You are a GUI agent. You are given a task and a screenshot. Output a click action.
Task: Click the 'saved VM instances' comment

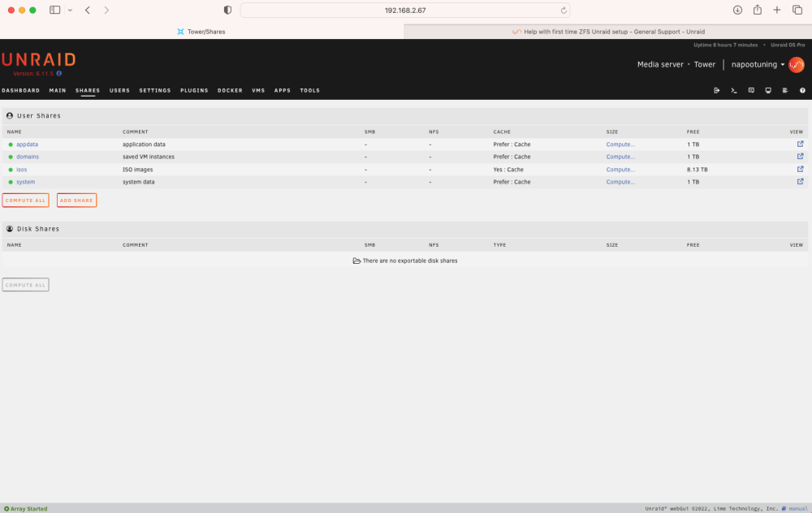coord(148,157)
